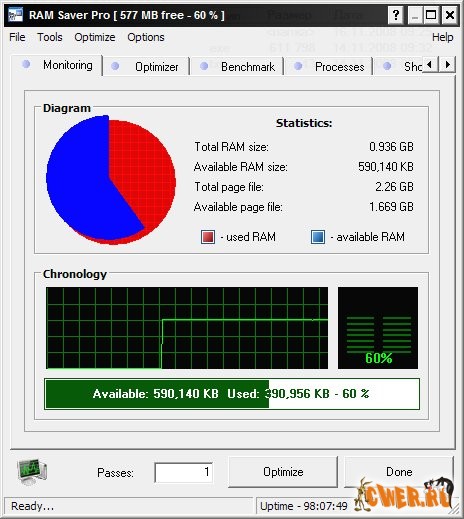Click the 'Available page file:' label

[238, 207]
